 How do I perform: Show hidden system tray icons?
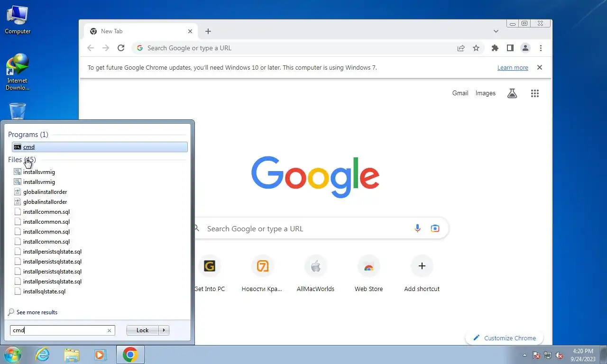point(524,355)
